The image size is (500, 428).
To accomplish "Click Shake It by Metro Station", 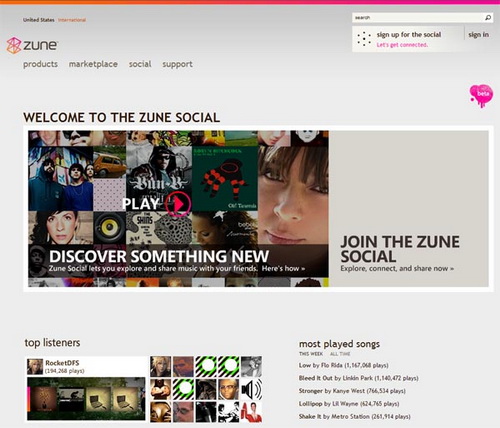I will coord(355,416).
